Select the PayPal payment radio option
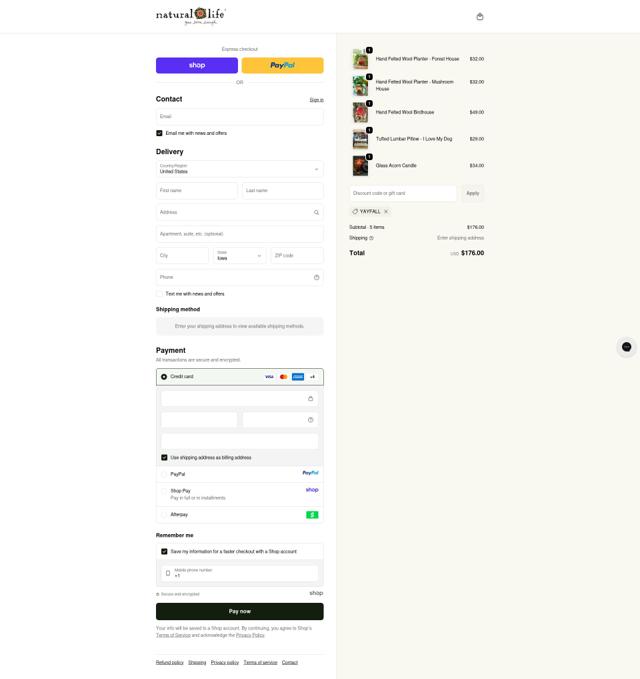 click(164, 474)
